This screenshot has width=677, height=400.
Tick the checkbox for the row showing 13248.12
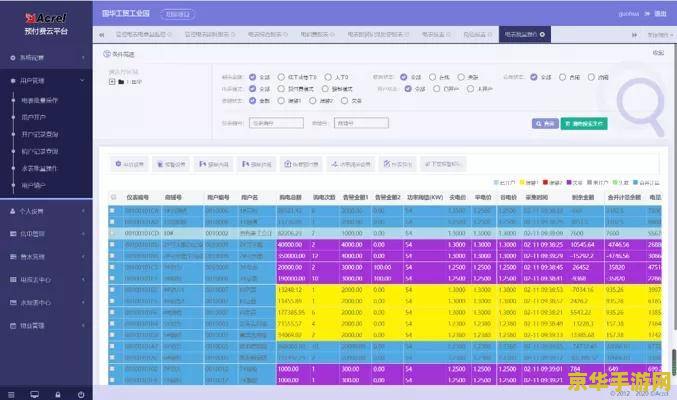pos(113,289)
